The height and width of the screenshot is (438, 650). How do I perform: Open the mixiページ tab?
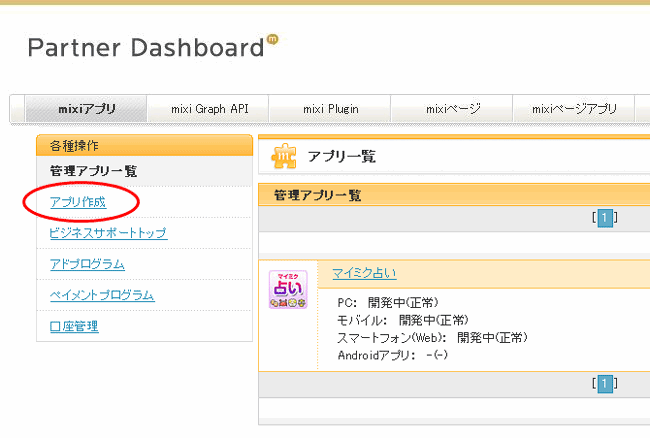[x=453, y=109]
